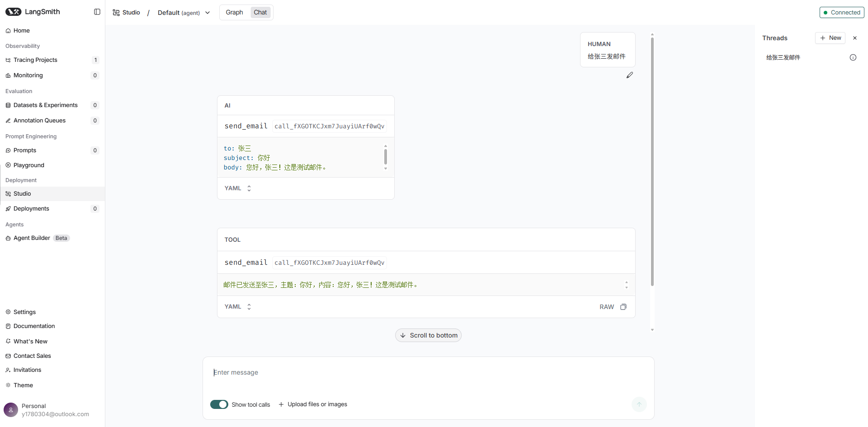
Task: Click the info icon on the thread item
Action: click(853, 57)
